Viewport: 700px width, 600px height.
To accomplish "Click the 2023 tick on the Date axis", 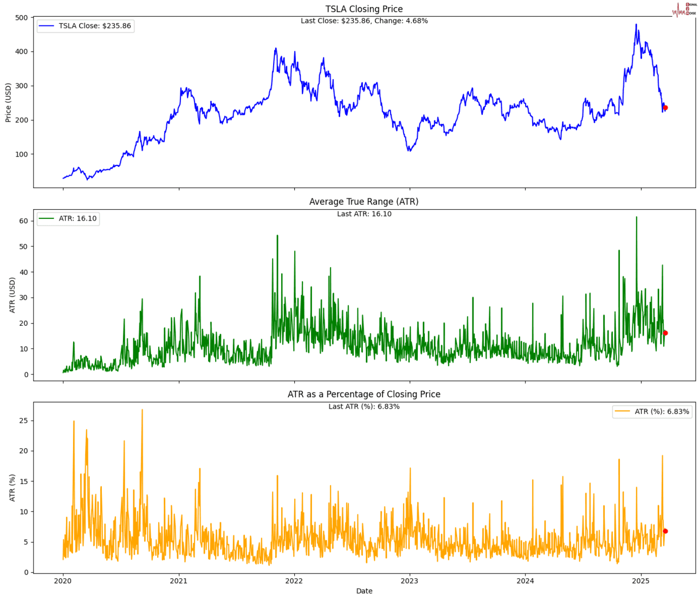I will pos(410,580).
